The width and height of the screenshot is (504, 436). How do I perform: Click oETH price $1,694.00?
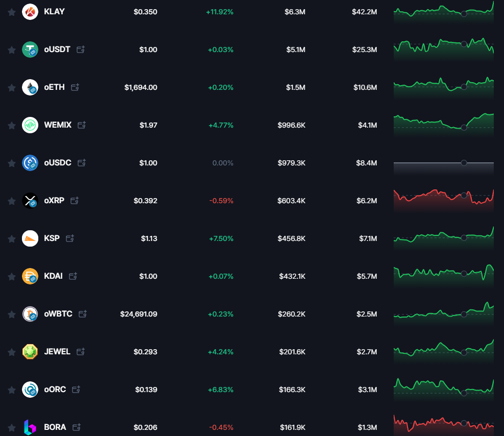(141, 87)
